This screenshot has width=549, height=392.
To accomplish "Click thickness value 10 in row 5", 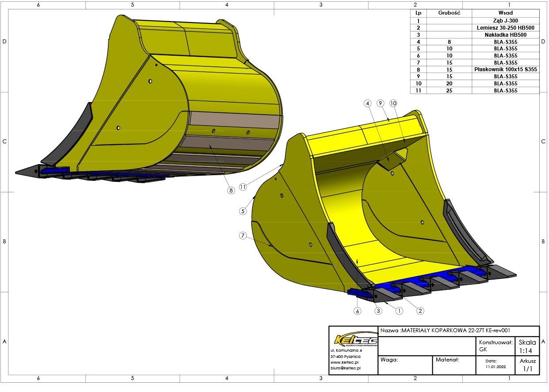I will click(x=449, y=49).
